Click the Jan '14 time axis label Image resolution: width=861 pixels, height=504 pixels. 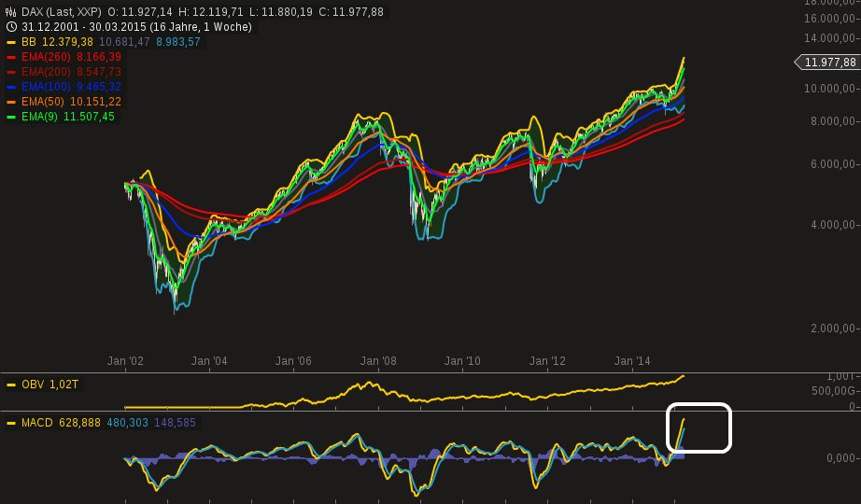[x=632, y=360]
